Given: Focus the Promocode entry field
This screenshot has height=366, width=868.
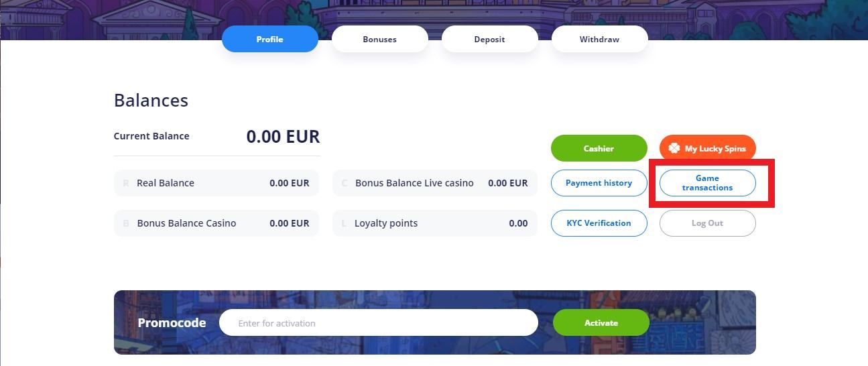Looking at the screenshot, I should point(378,322).
